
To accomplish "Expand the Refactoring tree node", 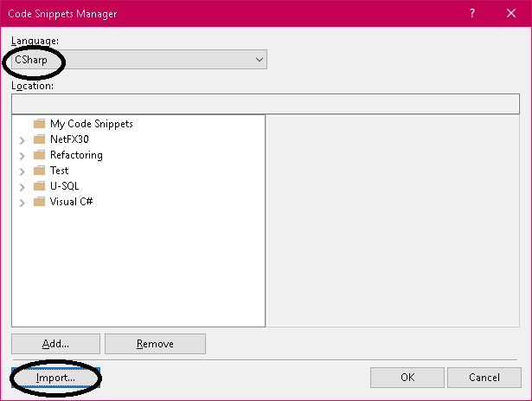I will 22,156.
